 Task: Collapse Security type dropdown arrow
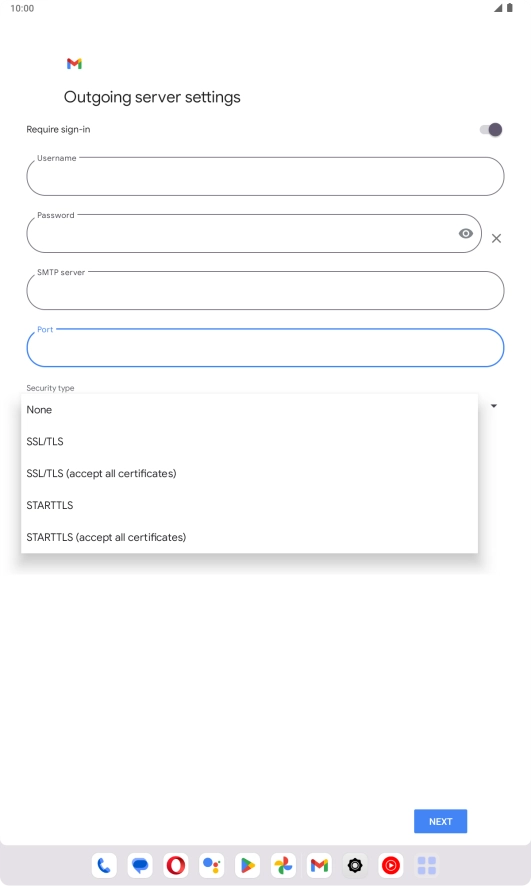click(x=494, y=406)
